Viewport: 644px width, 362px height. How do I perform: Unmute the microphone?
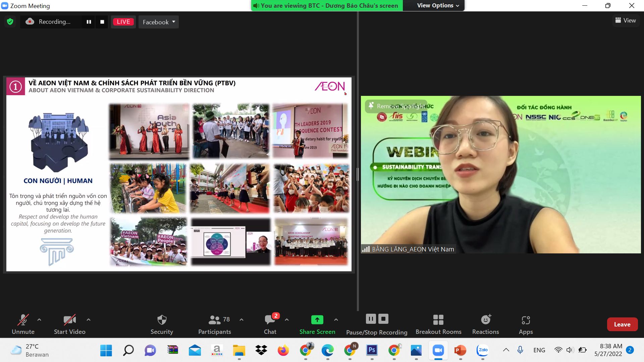coord(23,324)
